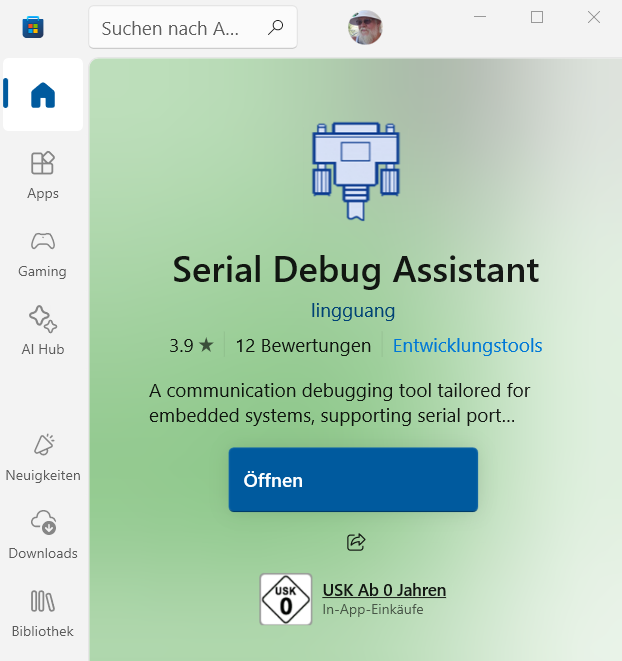Open the user profile avatar
Screen dimensions: 622x661
365,27
